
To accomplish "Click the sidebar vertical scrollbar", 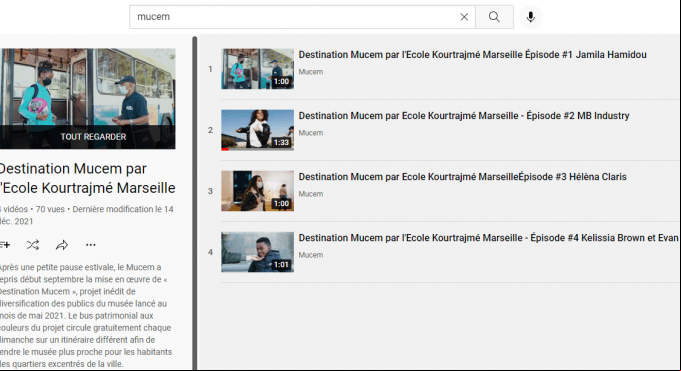I will [195, 203].
